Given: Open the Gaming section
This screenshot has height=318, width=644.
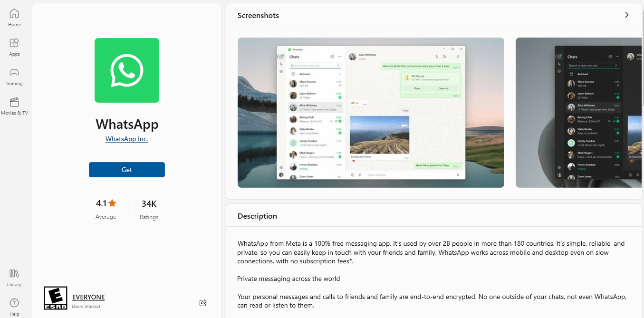Looking at the screenshot, I should (14, 76).
